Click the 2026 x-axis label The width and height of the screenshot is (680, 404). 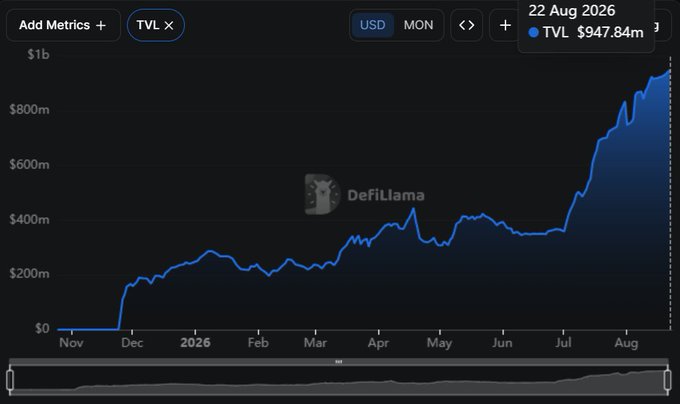pos(195,343)
